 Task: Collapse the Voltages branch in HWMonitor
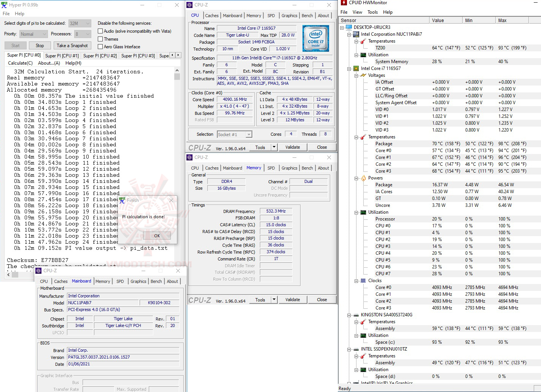[356, 75]
